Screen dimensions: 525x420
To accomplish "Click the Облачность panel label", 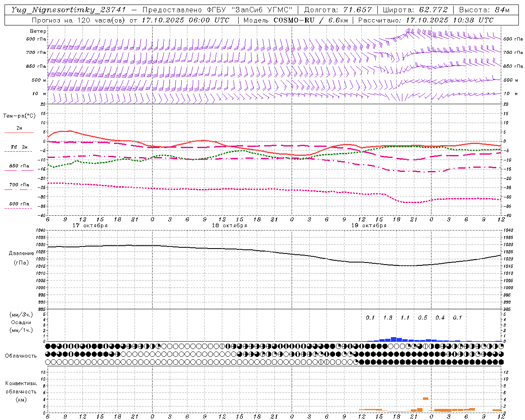I will click(x=21, y=356).
